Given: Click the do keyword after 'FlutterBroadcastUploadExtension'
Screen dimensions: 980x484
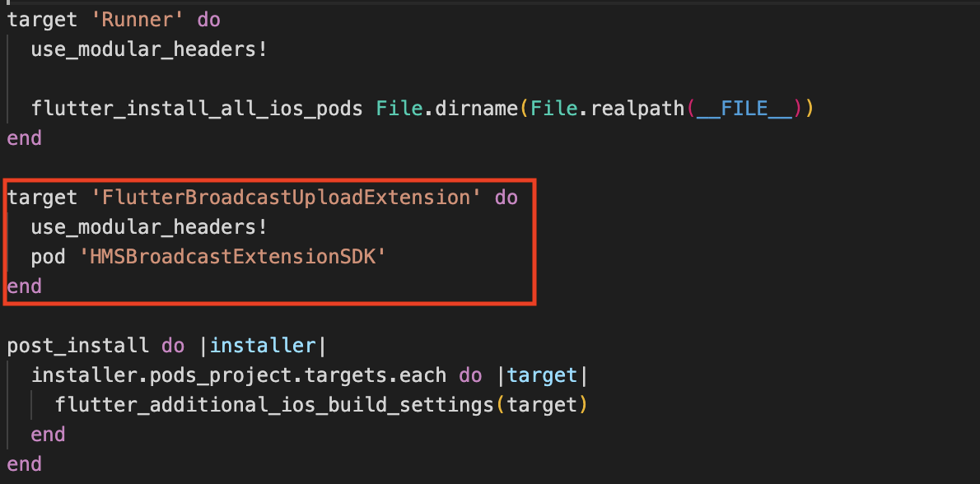Looking at the screenshot, I should click(x=506, y=198).
